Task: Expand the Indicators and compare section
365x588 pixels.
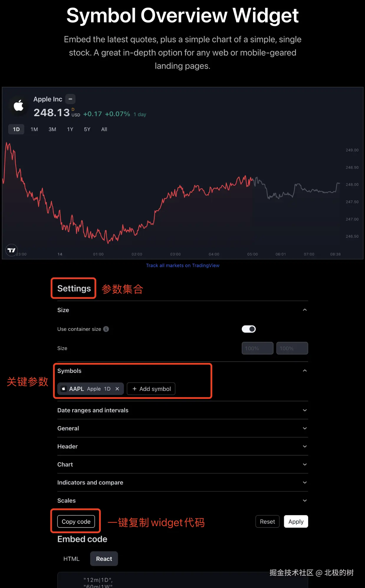Action: pos(305,483)
